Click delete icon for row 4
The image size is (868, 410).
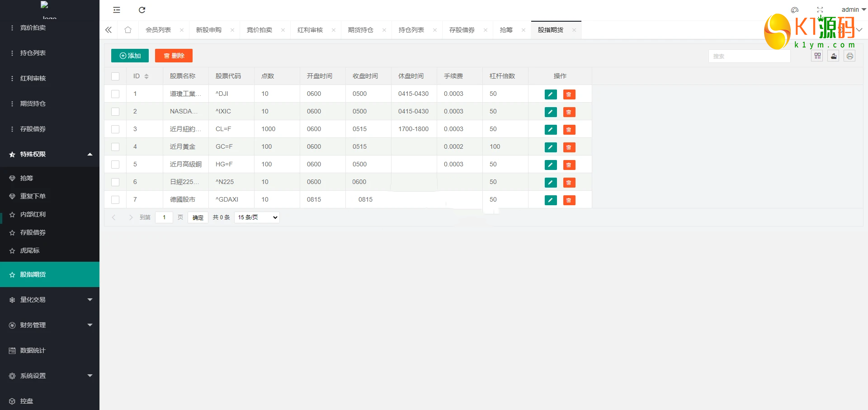569,147
